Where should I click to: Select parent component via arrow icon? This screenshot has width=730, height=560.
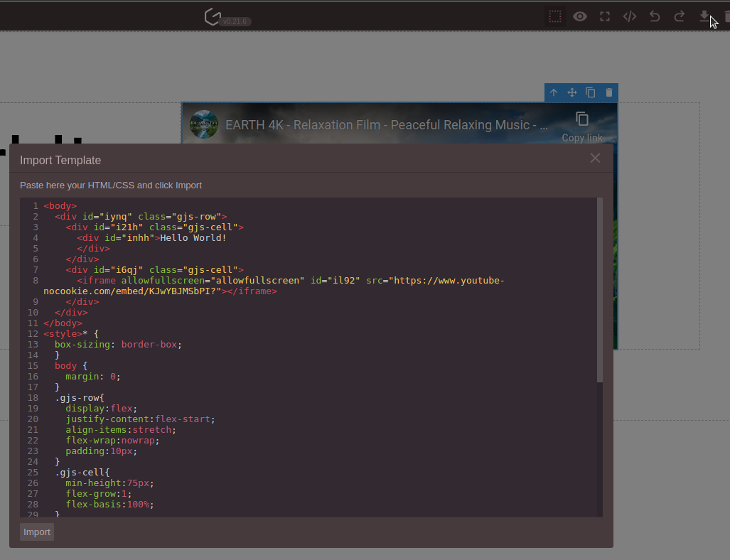tap(554, 92)
